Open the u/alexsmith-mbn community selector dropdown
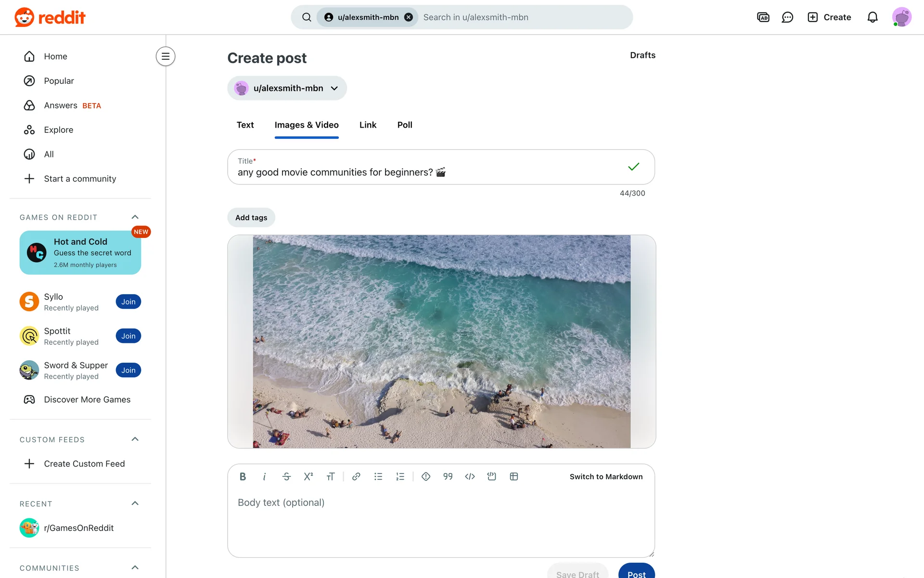Viewport: 924px width, 578px height. (x=287, y=88)
